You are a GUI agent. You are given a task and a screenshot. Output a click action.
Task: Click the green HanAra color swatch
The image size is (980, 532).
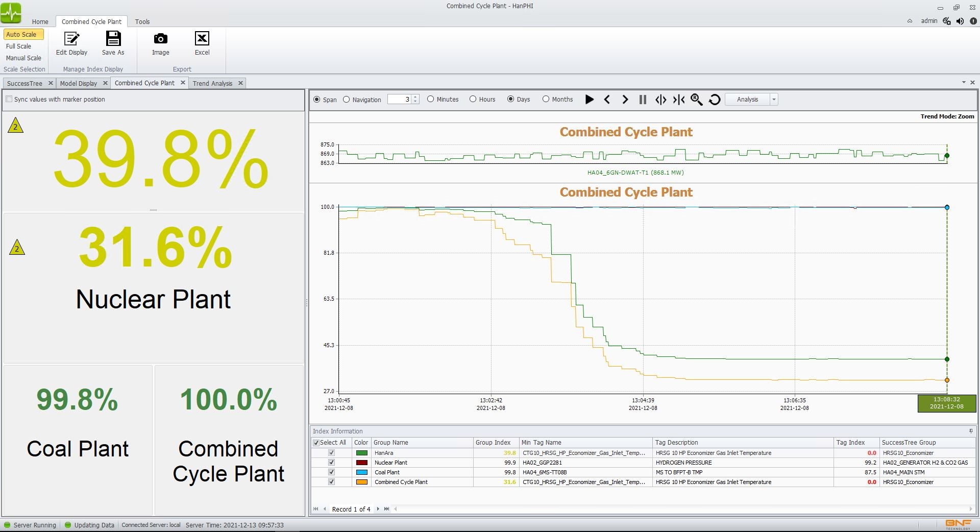coord(361,453)
